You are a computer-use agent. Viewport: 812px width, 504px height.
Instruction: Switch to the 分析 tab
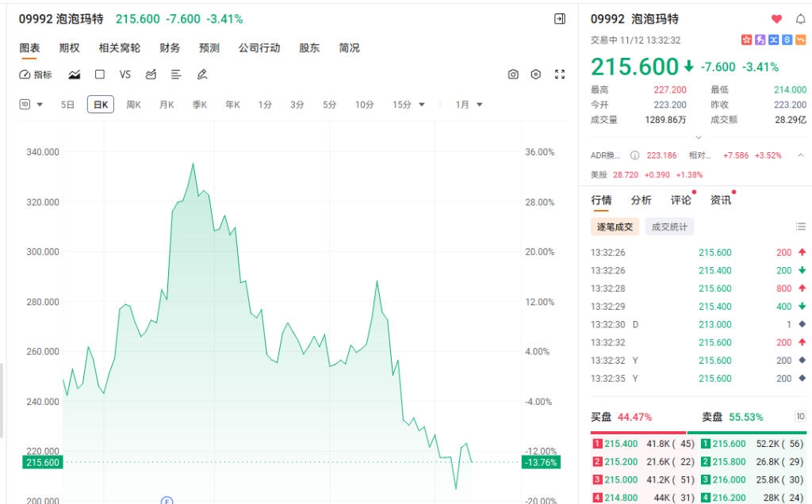pos(641,200)
